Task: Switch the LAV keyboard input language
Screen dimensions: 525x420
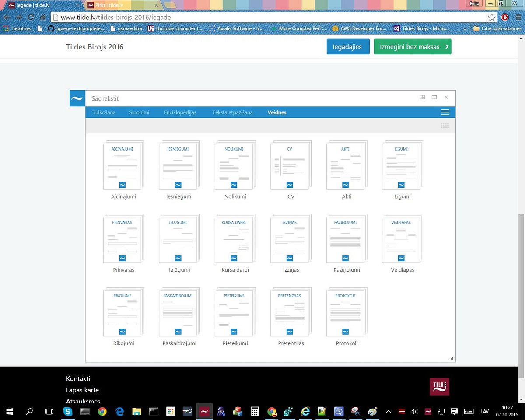Action: (x=484, y=411)
